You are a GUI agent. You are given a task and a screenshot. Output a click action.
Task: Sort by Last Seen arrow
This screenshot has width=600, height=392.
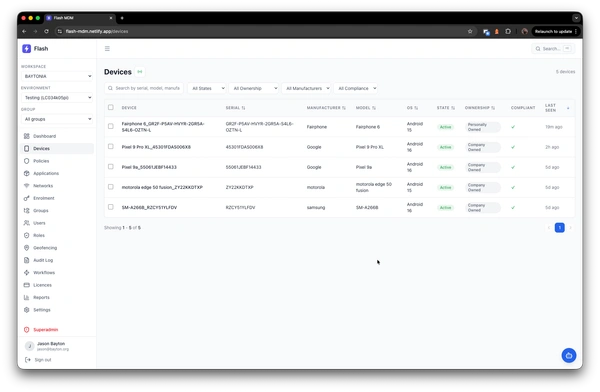pos(568,108)
